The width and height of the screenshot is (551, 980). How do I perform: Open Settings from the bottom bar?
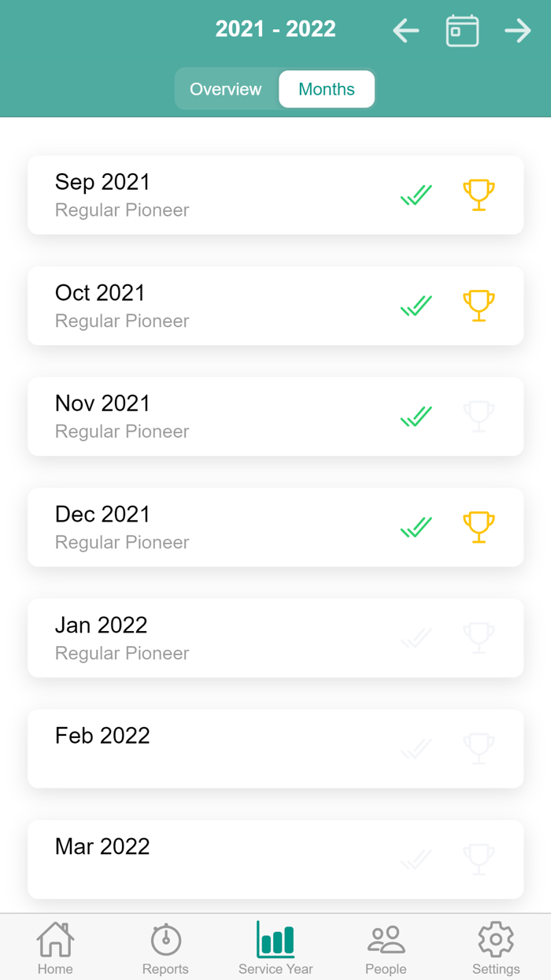(x=496, y=948)
